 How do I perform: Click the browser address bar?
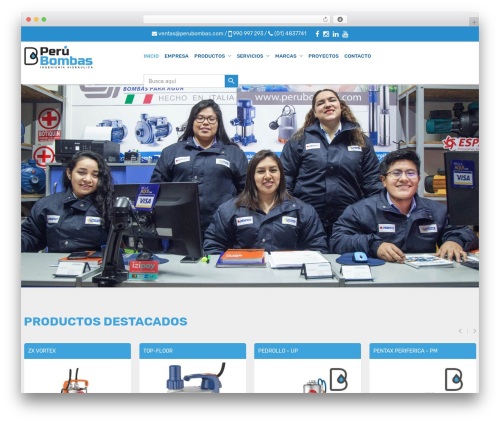pos(237,19)
